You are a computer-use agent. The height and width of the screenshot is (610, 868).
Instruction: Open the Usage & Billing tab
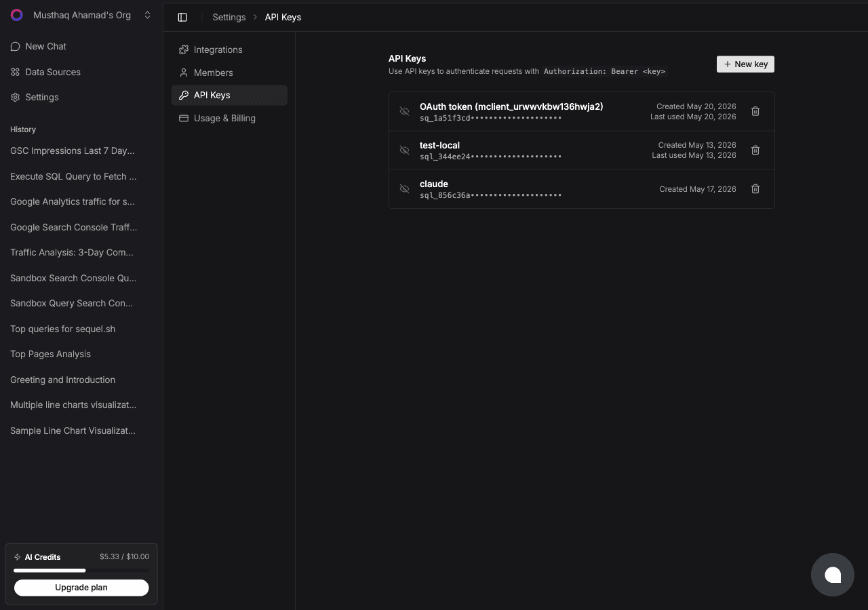click(x=229, y=118)
